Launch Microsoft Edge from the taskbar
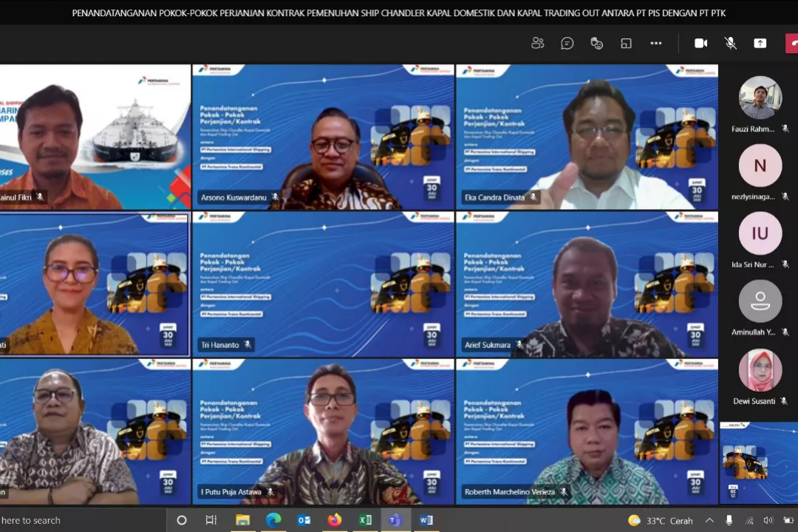 [273, 520]
